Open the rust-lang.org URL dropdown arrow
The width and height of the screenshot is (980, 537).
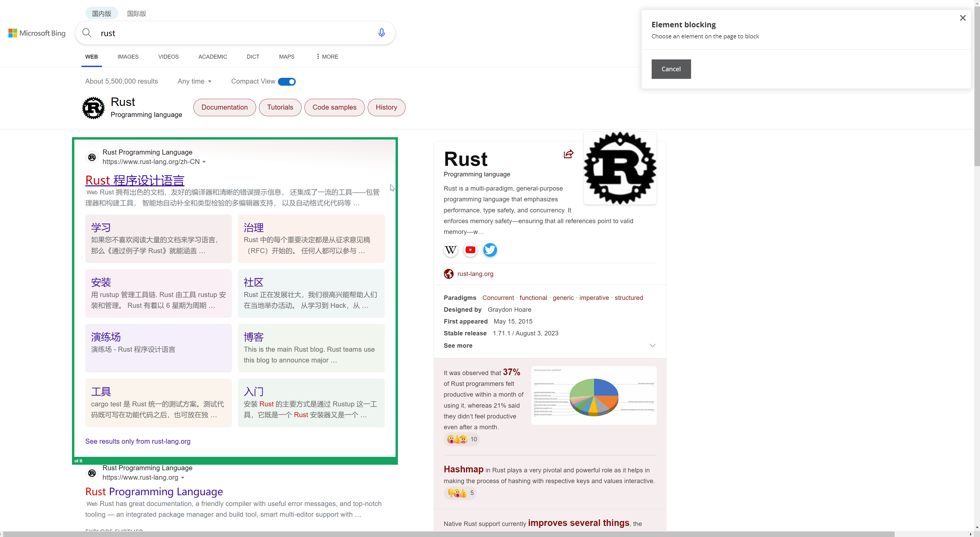pyautogui.click(x=205, y=162)
